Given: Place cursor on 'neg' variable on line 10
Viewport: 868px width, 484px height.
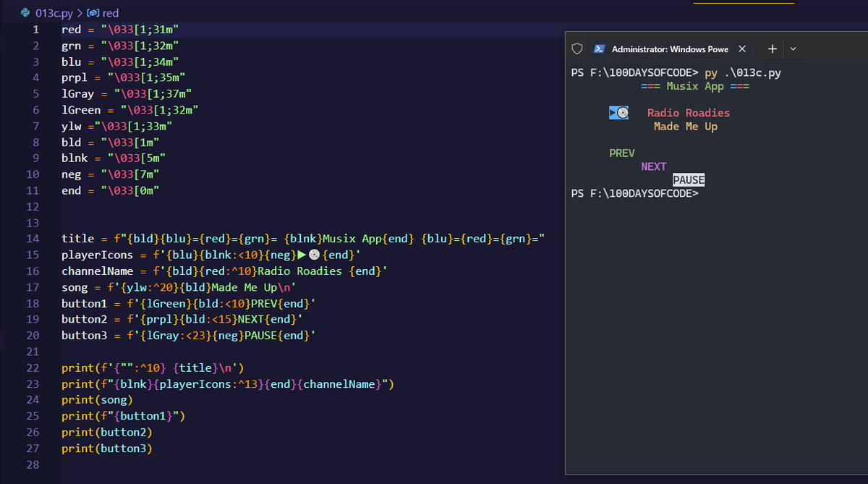Looking at the screenshot, I should pyautogui.click(x=72, y=174).
